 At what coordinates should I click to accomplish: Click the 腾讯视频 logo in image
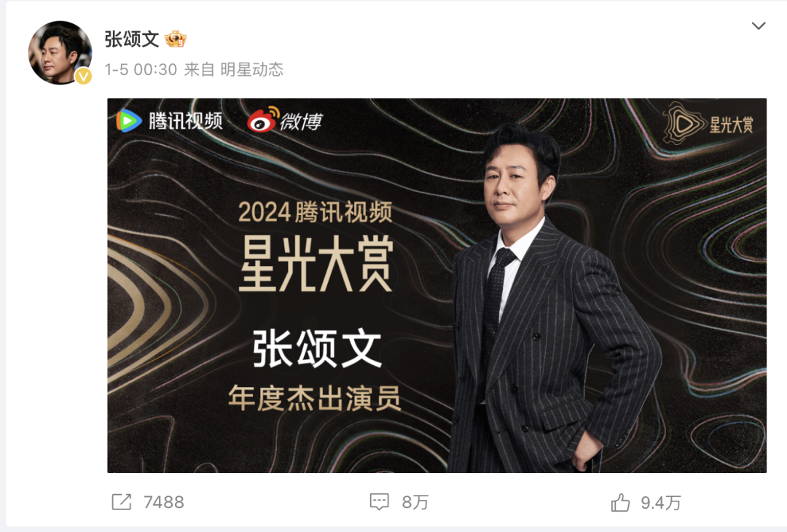pos(169,121)
